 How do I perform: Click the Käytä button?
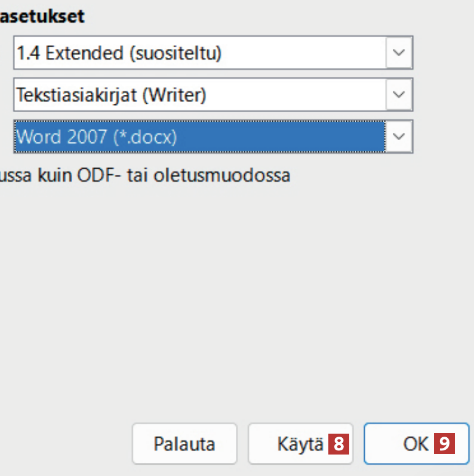click(300, 444)
